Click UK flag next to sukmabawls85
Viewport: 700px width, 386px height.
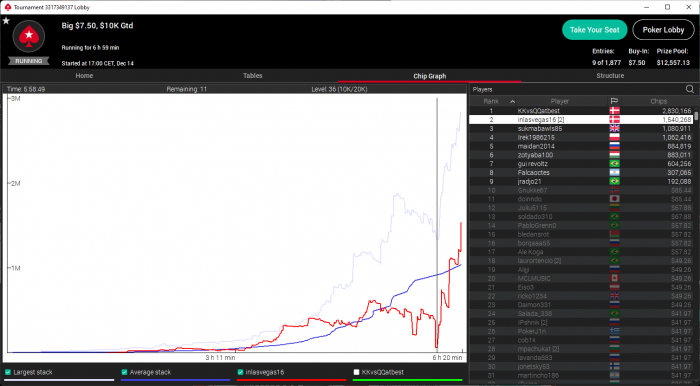614,129
